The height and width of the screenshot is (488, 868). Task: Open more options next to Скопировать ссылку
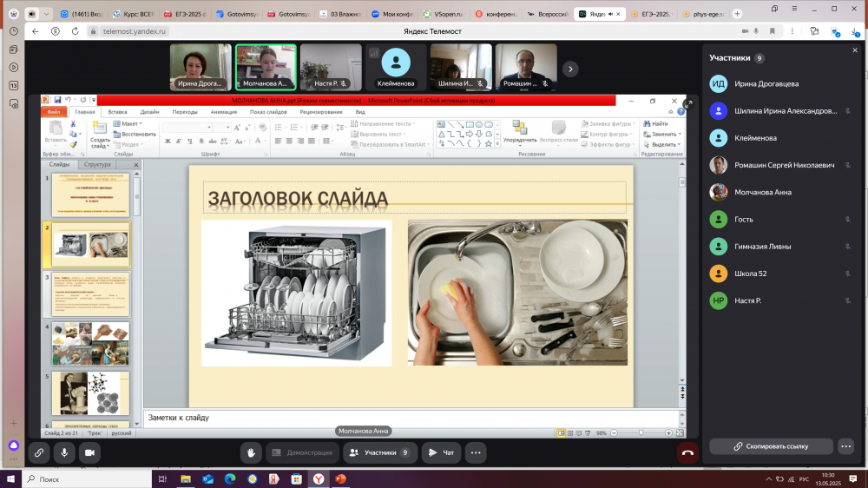[x=846, y=446]
